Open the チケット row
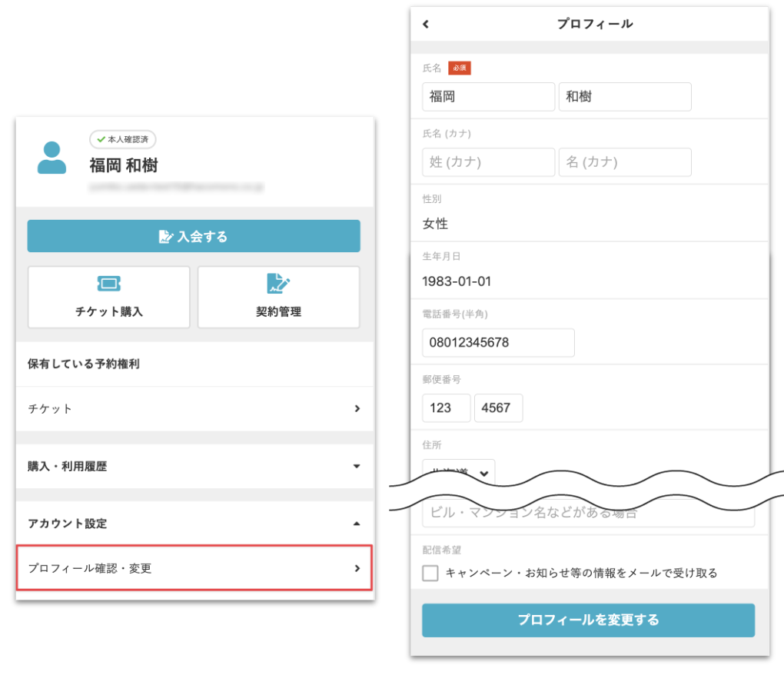 194,409
